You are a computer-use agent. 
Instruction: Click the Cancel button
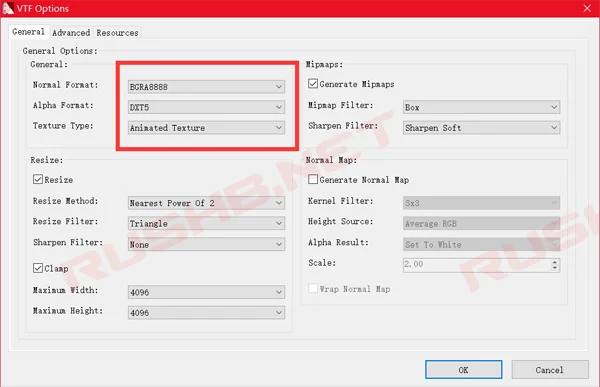tap(550, 369)
